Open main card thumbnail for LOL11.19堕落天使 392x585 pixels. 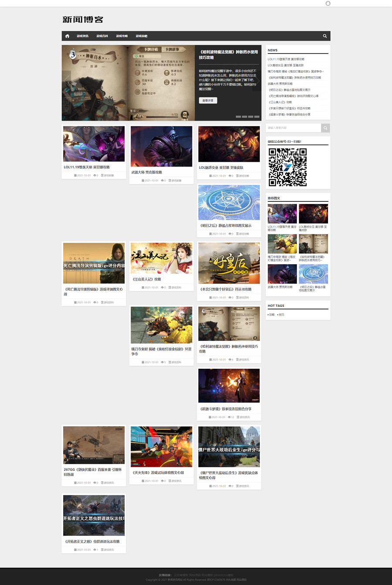94,144
